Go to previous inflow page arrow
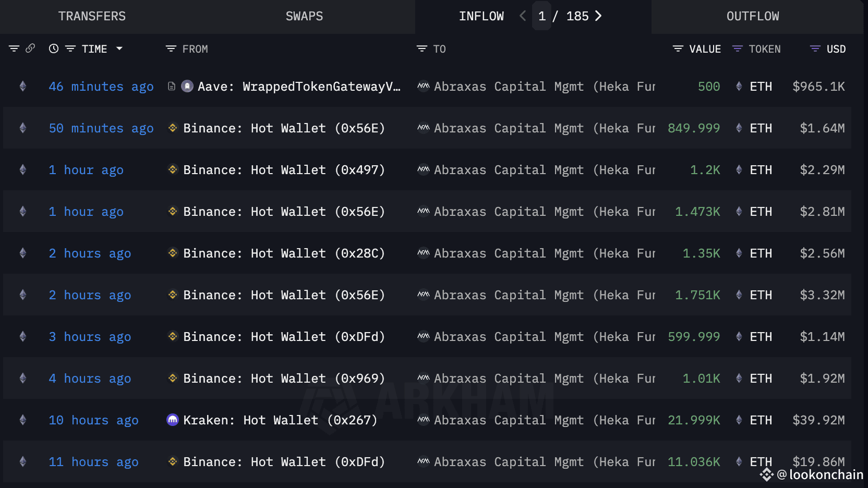Image resolution: width=868 pixels, height=488 pixels. click(x=523, y=16)
